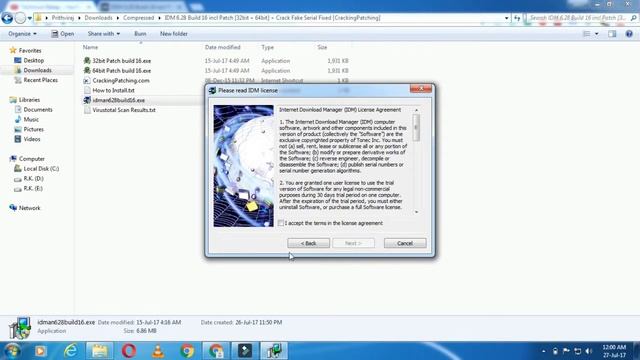The image size is (640, 360).
Task: Open Internet Explorer from taskbar
Action: tap(71, 351)
